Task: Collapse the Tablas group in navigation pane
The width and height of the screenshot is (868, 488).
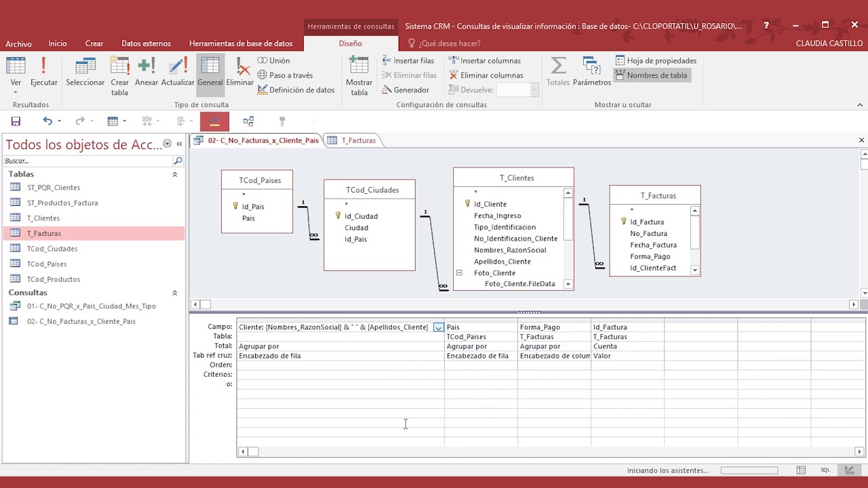Action: pyautogui.click(x=174, y=174)
